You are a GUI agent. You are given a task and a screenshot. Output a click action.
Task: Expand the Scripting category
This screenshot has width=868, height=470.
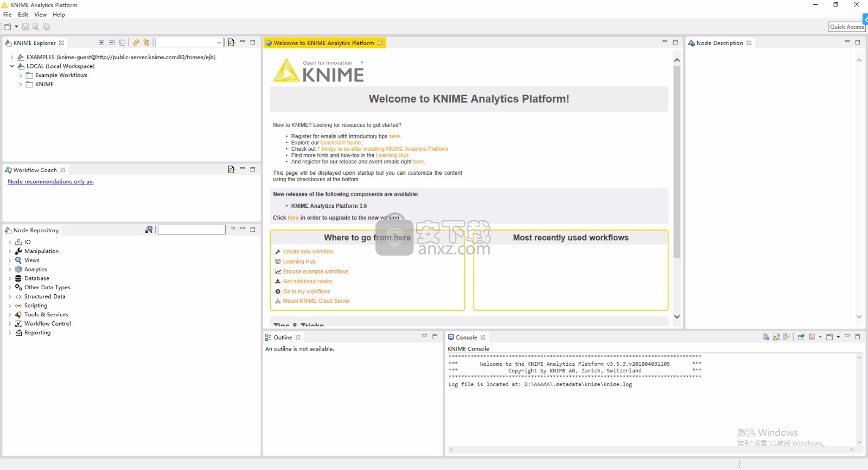10,306
